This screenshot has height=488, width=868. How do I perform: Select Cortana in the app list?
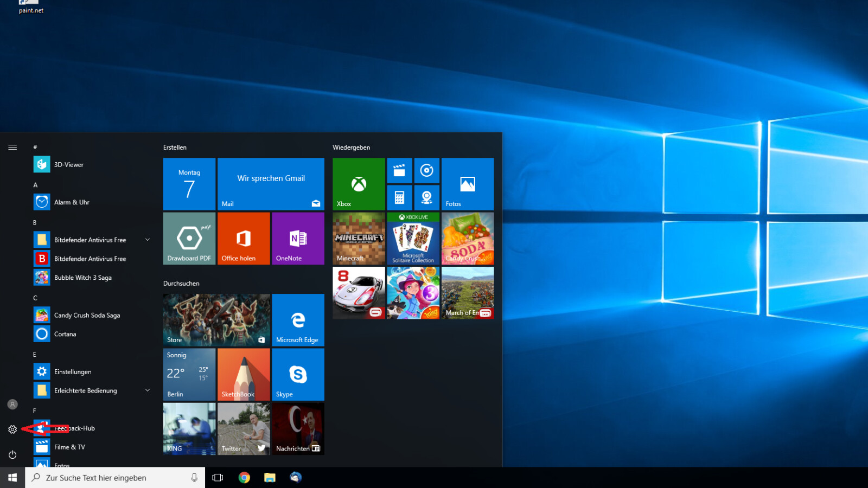tap(65, 334)
